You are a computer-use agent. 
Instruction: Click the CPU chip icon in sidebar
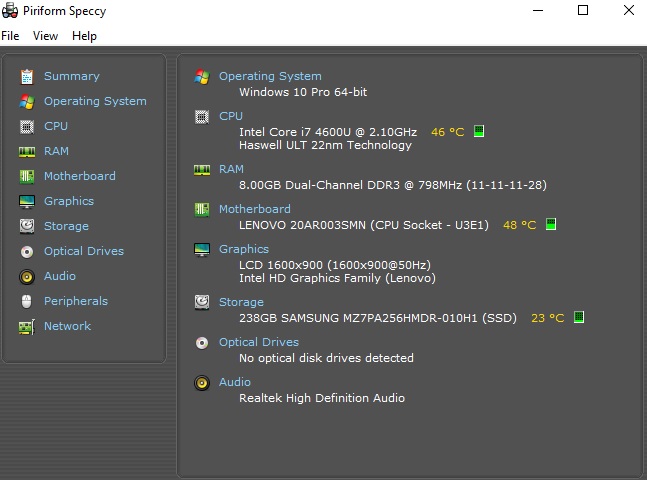point(27,126)
